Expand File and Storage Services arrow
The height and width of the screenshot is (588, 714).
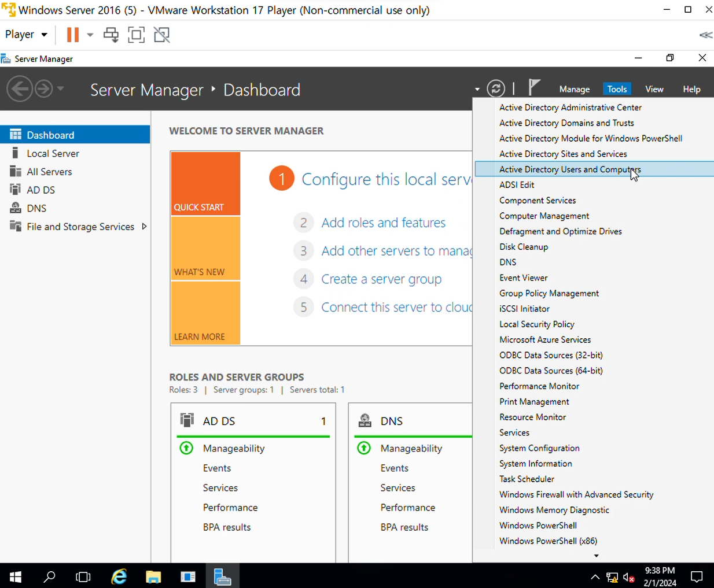[144, 227]
